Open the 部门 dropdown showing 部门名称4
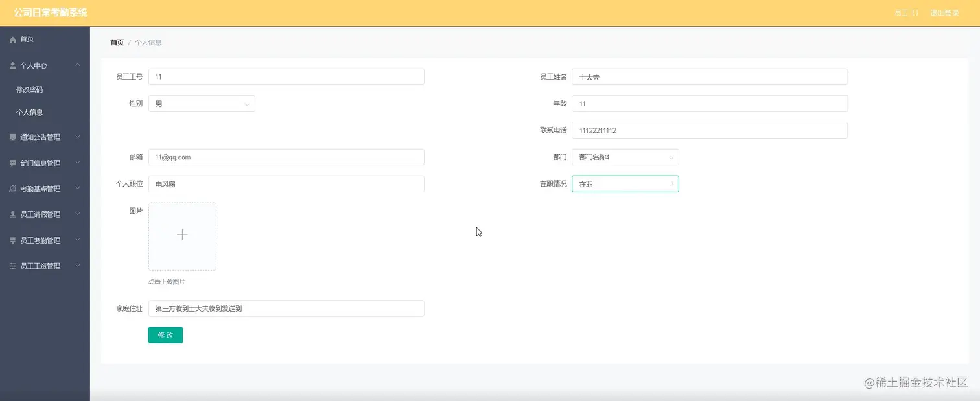The height and width of the screenshot is (401, 980). [x=625, y=157]
